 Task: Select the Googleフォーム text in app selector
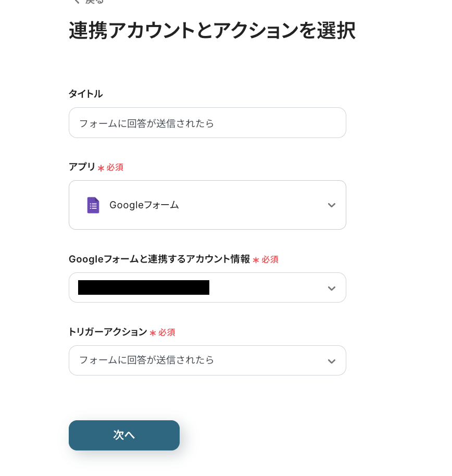point(144,205)
